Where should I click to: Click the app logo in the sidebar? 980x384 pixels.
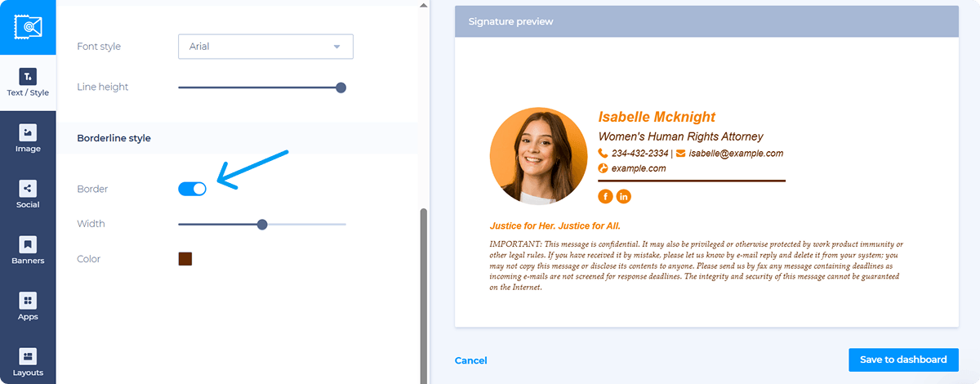[28, 27]
